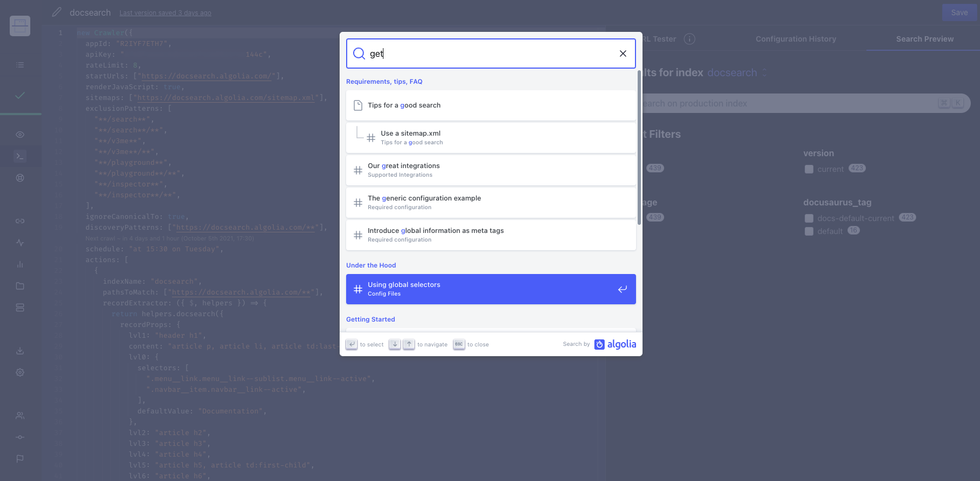Click the 'Getting Started' section heading
The width and height of the screenshot is (980, 481).
tap(370, 319)
